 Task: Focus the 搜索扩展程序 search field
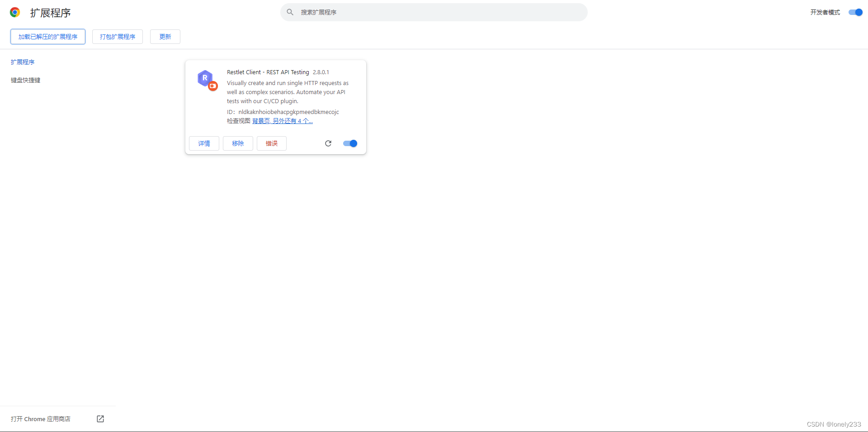point(434,12)
